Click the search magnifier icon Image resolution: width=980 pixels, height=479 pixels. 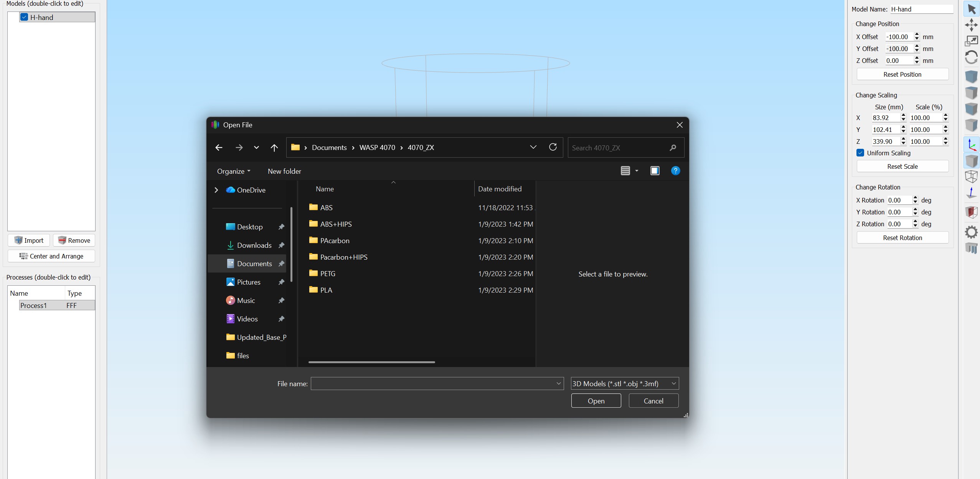pyautogui.click(x=673, y=148)
